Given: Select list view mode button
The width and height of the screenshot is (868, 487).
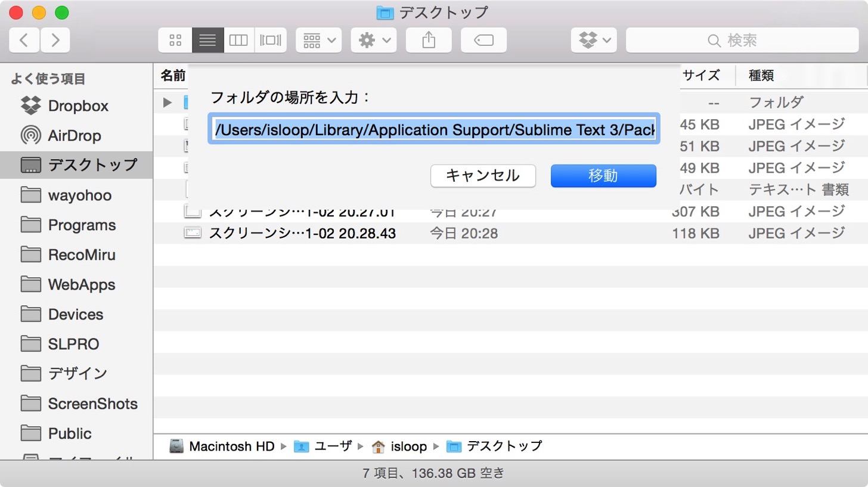Looking at the screenshot, I should coord(208,41).
